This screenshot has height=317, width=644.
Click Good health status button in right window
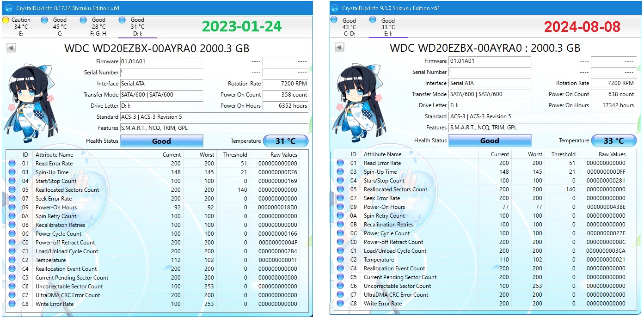(490, 140)
